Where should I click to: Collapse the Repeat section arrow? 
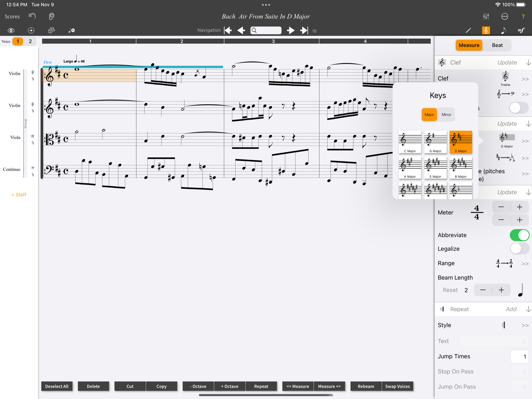click(x=528, y=309)
